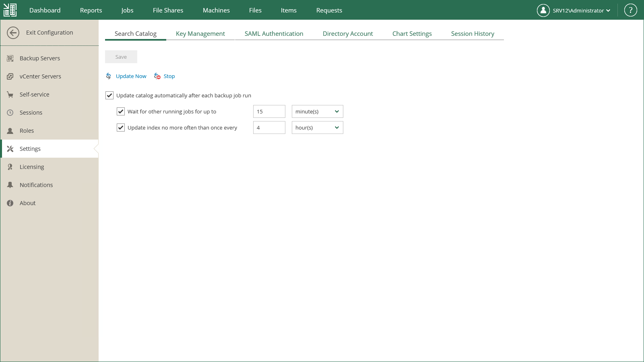Open Items in top navigation

(289, 10)
